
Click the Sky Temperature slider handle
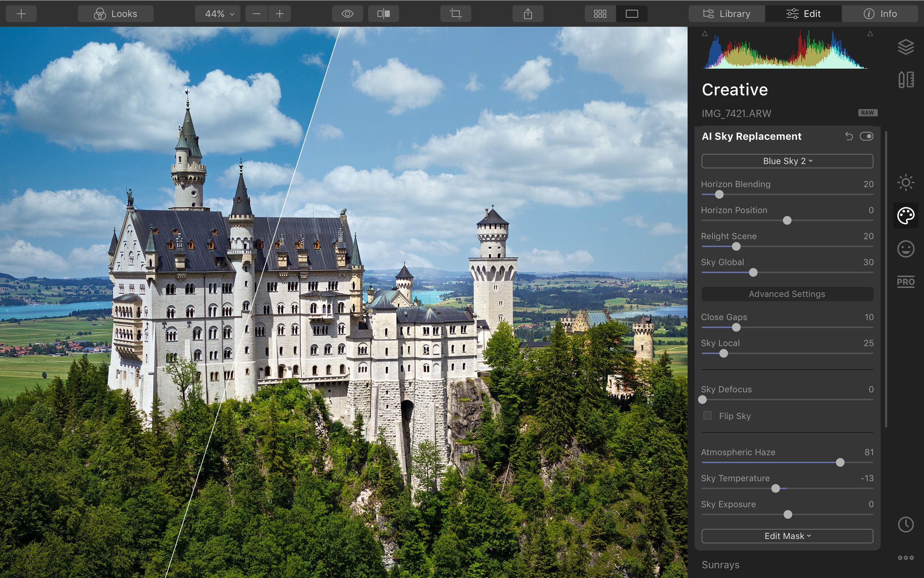[775, 488]
